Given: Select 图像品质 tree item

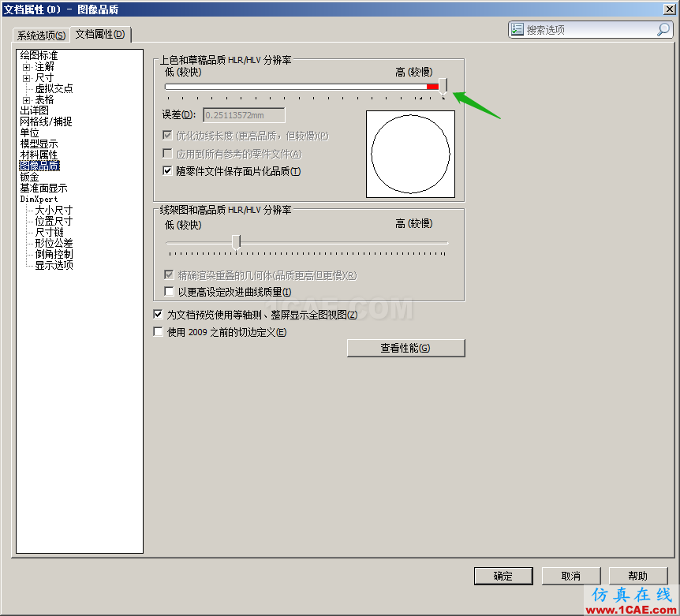Looking at the screenshot, I should point(39,166).
